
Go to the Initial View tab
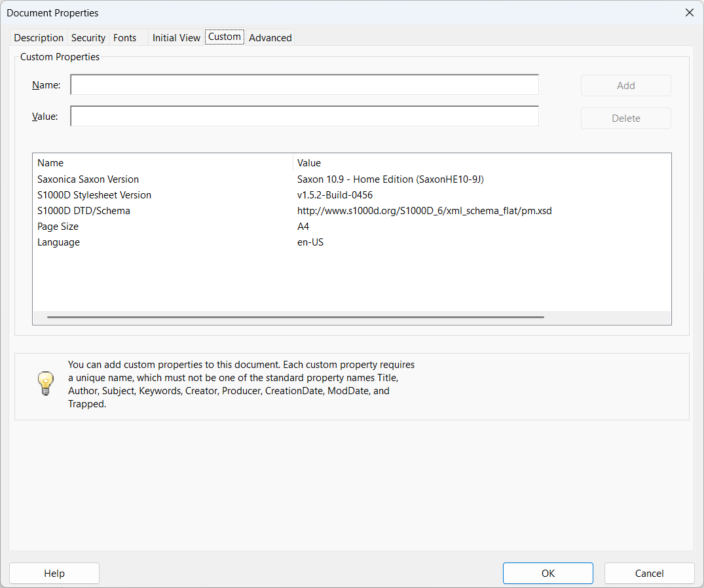coord(176,38)
